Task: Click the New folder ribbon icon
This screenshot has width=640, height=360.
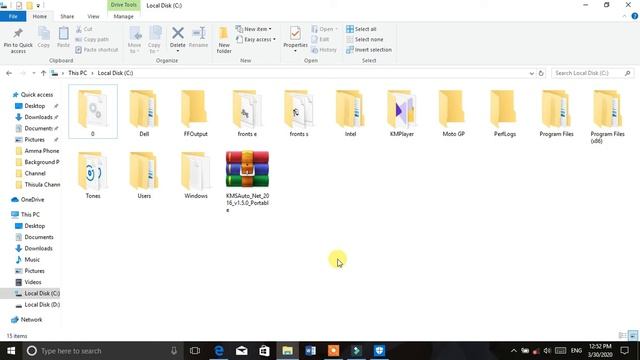Action: click(x=224, y=40)
